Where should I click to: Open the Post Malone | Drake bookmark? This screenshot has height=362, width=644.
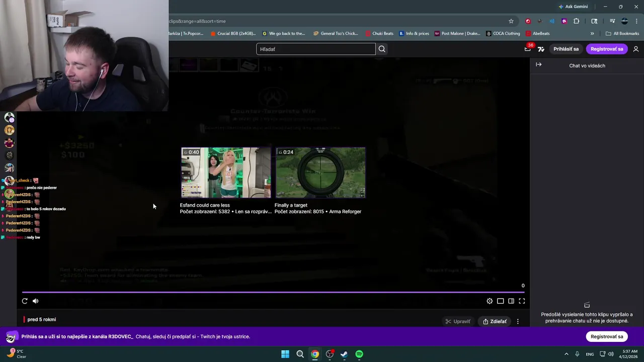pyautogui.click(x=457, y=34)
